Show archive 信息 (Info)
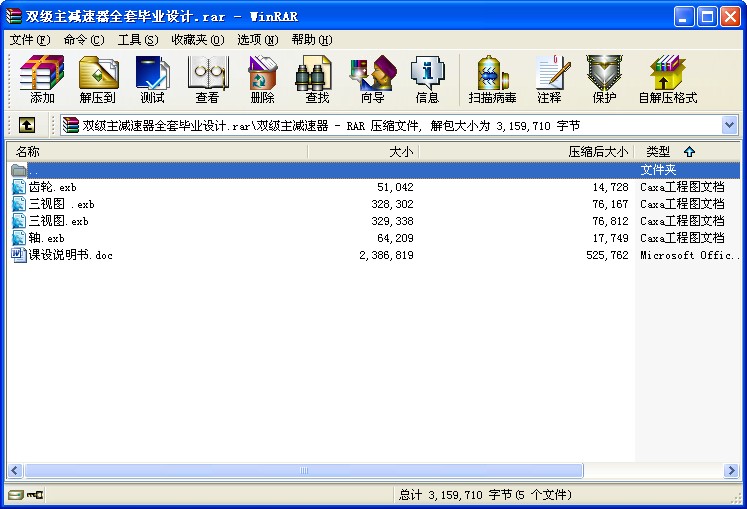 point(427,79)
